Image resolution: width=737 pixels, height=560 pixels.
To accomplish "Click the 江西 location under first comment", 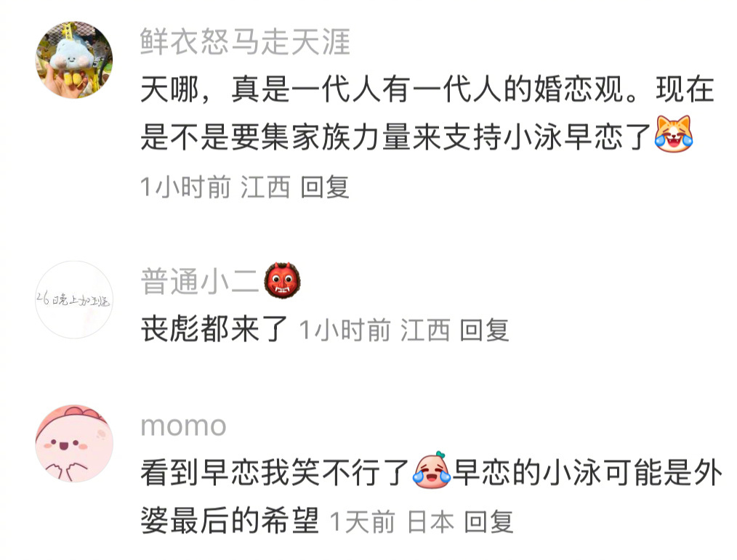I will click(x=265, y=187).
